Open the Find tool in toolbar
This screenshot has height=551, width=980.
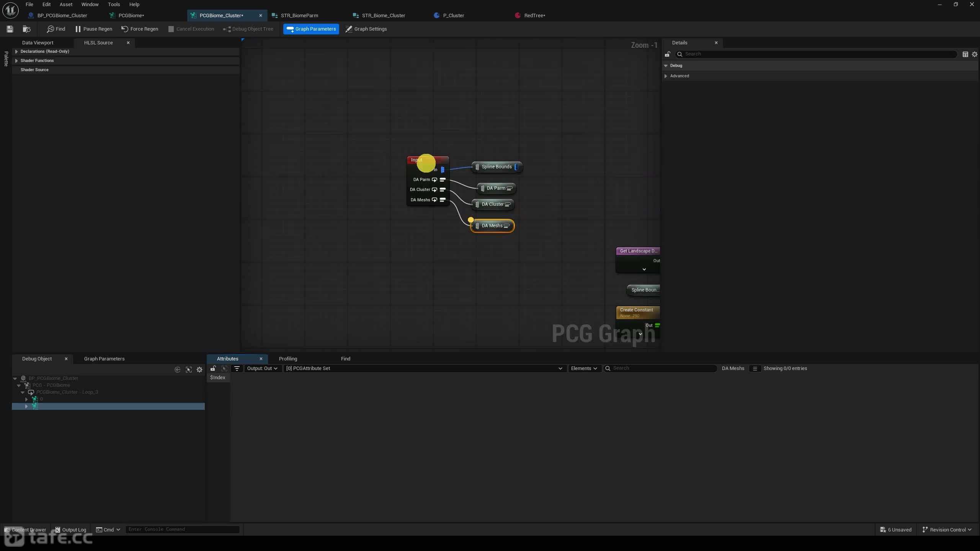[56, 29]
